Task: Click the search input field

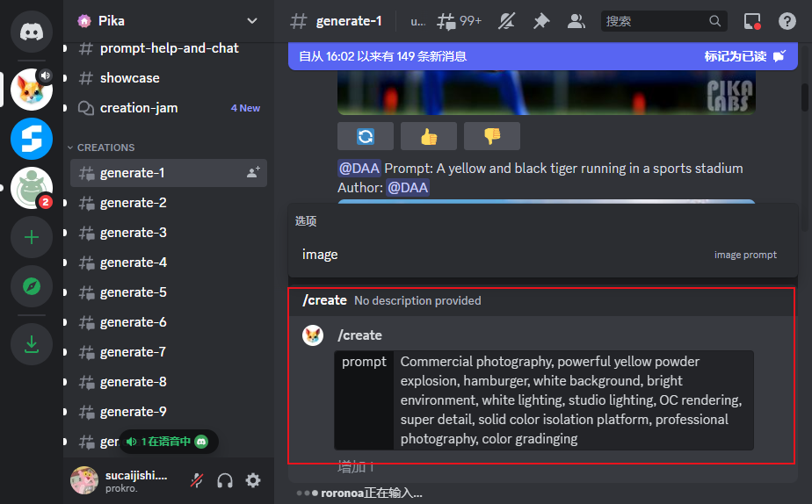Action: pos(655,21)
